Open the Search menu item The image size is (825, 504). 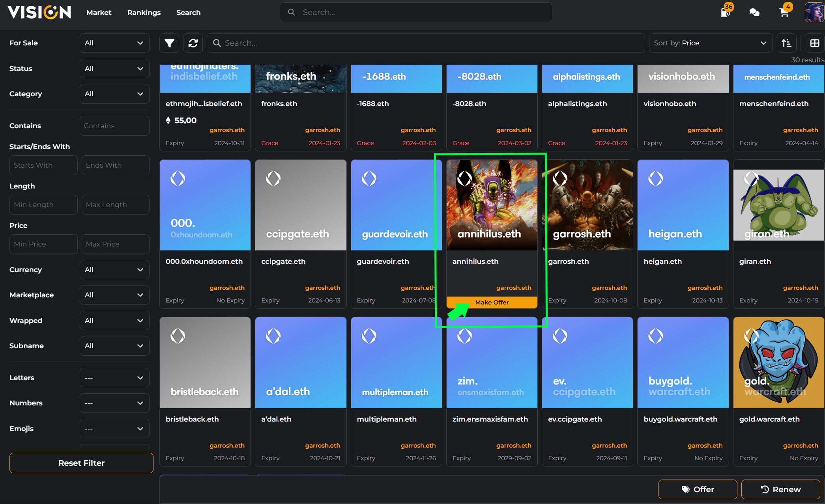[188, 13]
